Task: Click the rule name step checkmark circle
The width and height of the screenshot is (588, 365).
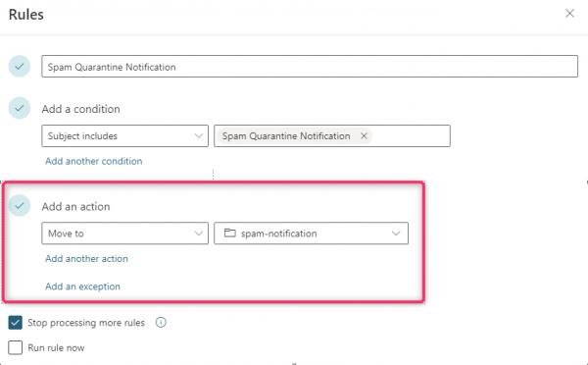Action: [x=20, y=67]
